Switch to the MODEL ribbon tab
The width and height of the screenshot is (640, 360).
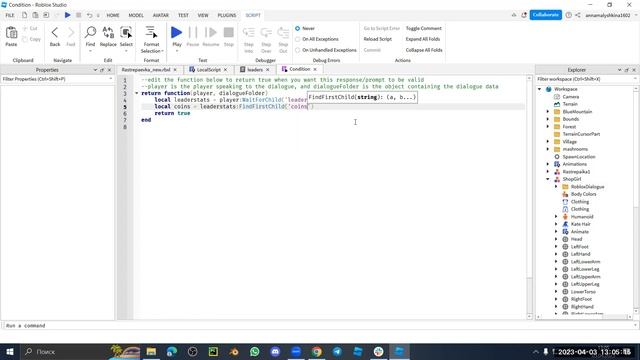[x=136, y=15]
